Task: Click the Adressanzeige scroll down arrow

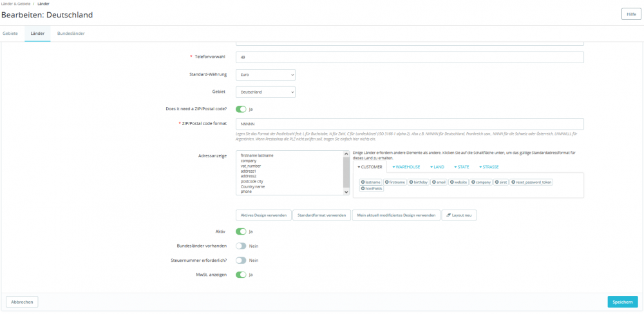Action: (x=346, y=192)
